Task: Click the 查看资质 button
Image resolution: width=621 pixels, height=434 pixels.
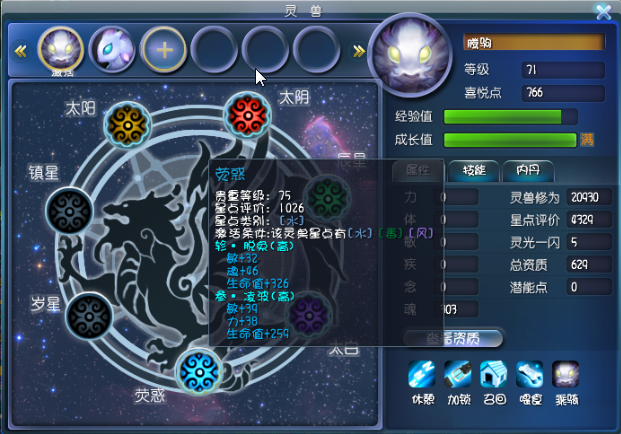Action: [x=453, y=339]
